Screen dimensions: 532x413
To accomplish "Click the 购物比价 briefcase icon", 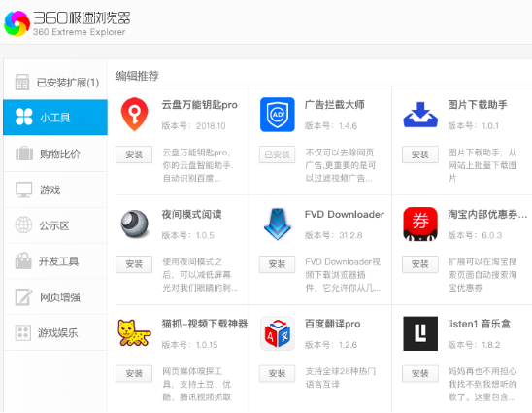I will click(x=24, y=154).
